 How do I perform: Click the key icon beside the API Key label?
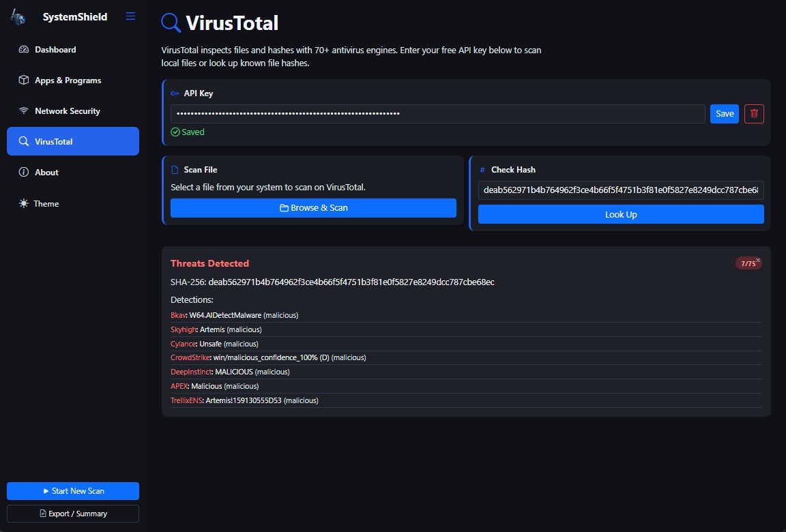click(175, 93)
